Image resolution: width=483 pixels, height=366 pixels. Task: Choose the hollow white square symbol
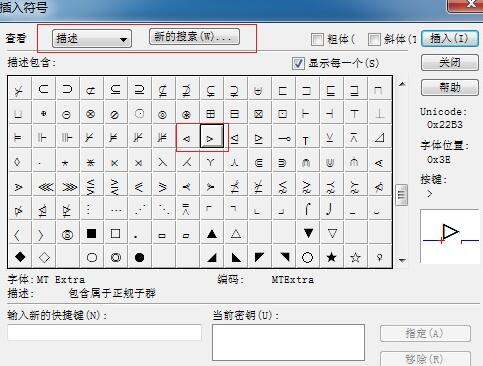coord(115,233)
